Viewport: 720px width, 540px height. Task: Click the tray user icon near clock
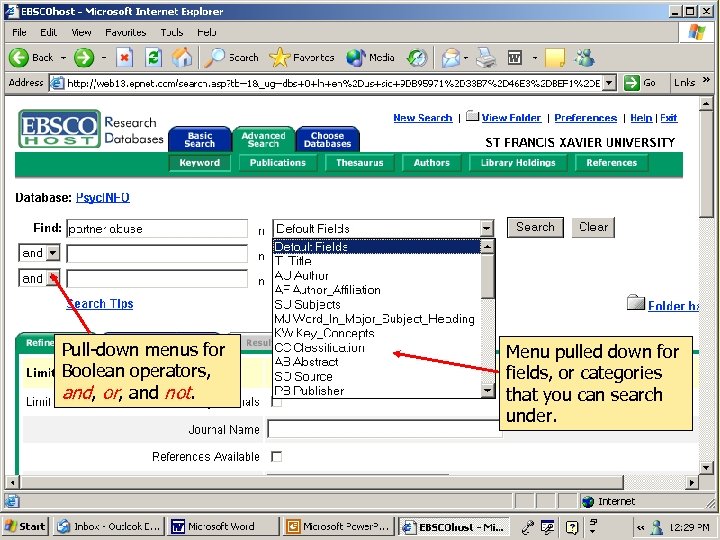[657, 527]
